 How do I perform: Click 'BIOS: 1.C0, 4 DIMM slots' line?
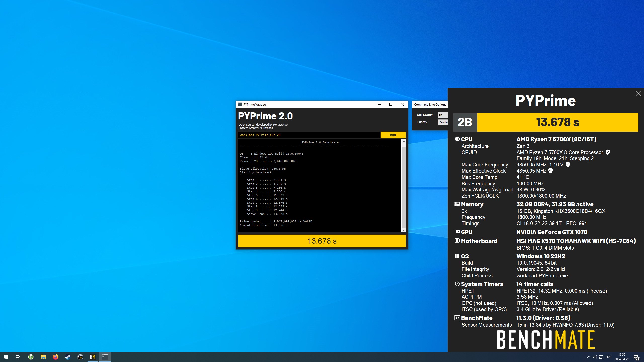click(x=545, y=248)
